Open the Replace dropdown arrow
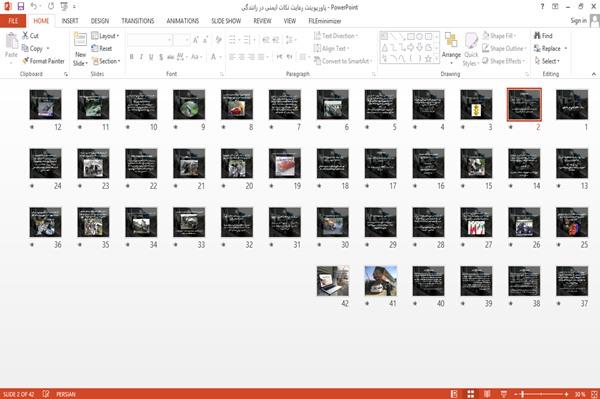600x399 pixels. [x=566, y=48]
